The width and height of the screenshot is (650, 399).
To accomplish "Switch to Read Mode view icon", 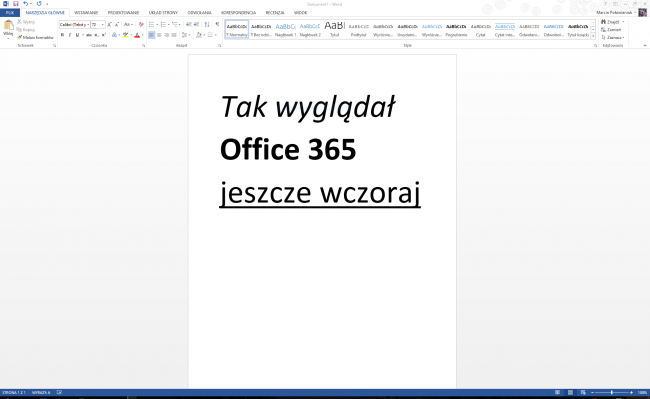I will tap(558, 392).
